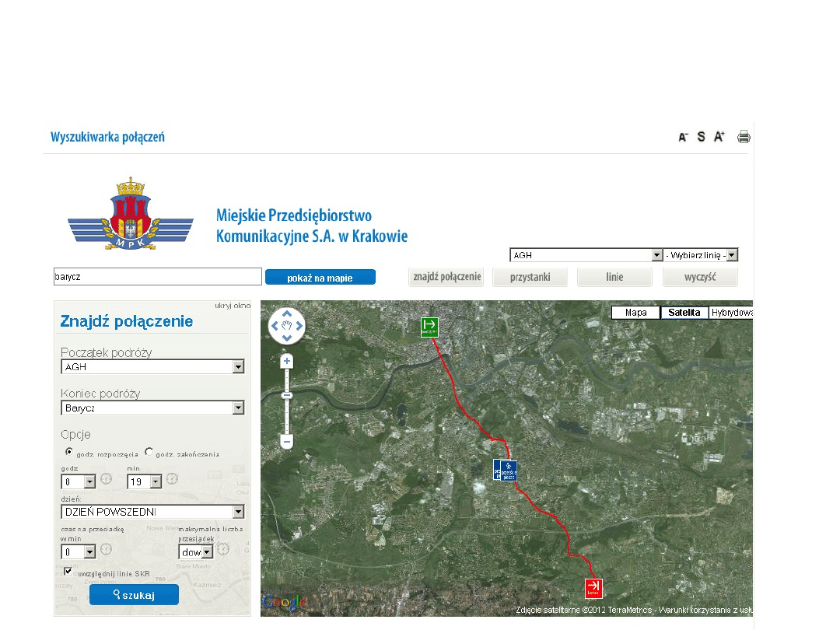This screenshot has height=630, width=840.
Task: Click the blue 'szukaj' search button
Action: [x=134, y=595]
